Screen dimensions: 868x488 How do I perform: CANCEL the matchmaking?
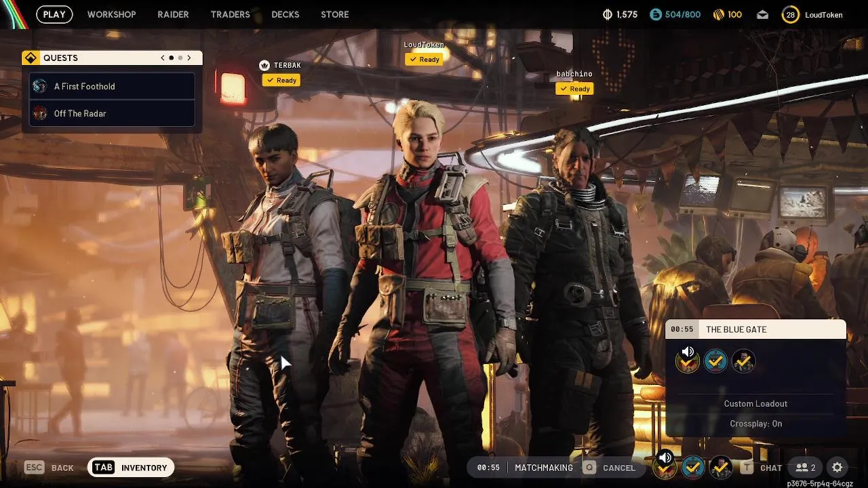tap(619, 468)
